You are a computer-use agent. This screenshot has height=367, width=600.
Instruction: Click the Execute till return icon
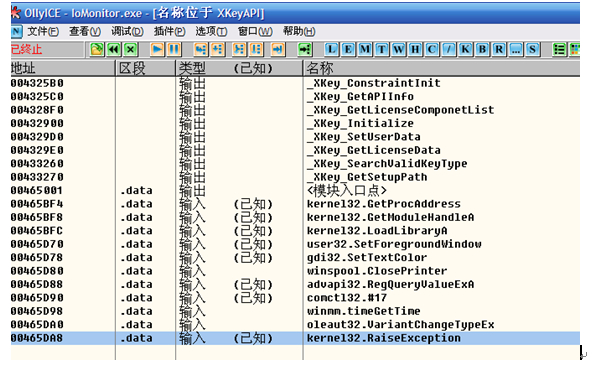coord(278,49)
